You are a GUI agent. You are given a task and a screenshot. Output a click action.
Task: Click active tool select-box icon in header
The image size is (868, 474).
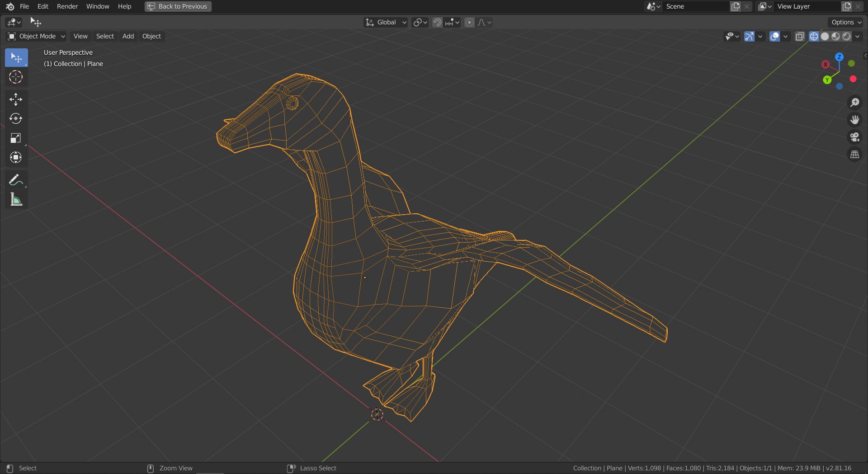35,22
